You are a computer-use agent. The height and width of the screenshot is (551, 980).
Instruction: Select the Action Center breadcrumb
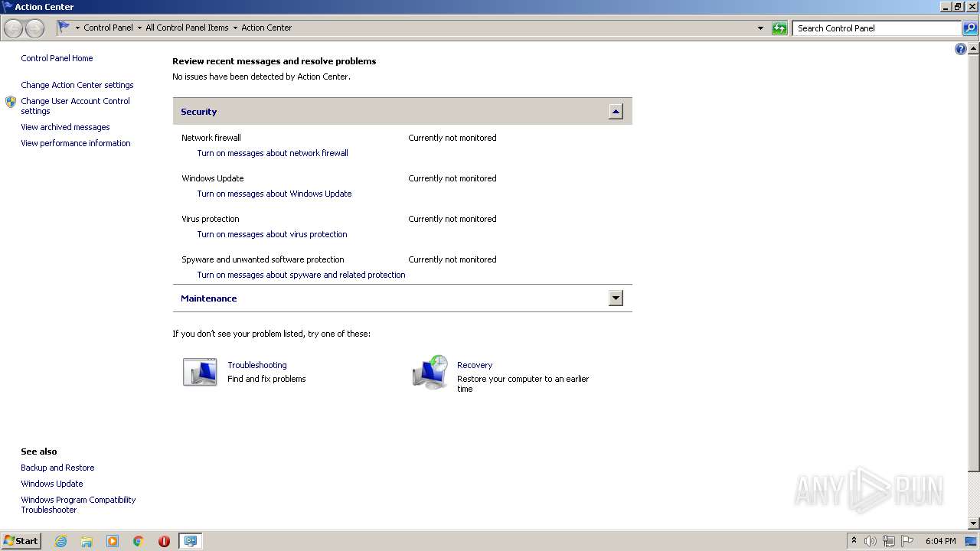tap(266, 28)
